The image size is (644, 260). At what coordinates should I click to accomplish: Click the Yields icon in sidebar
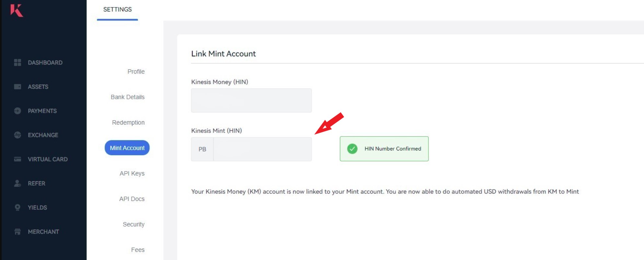18,207
